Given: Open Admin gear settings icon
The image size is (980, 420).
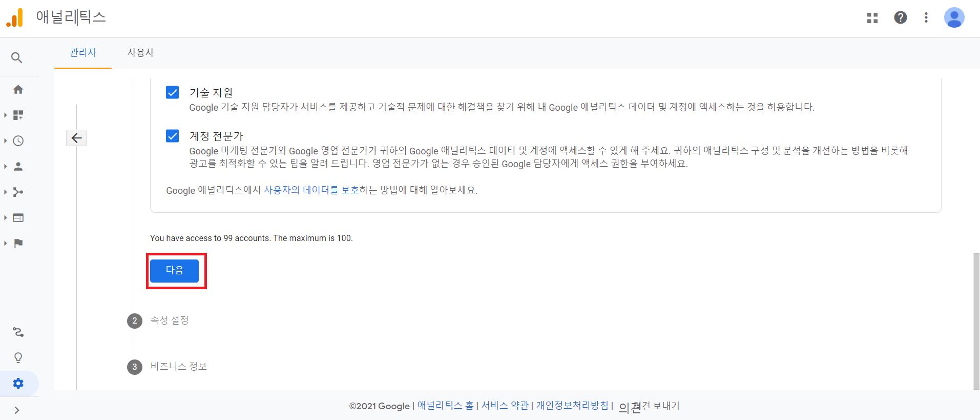Looking at the screenshot, I should (x=18, y=384).
